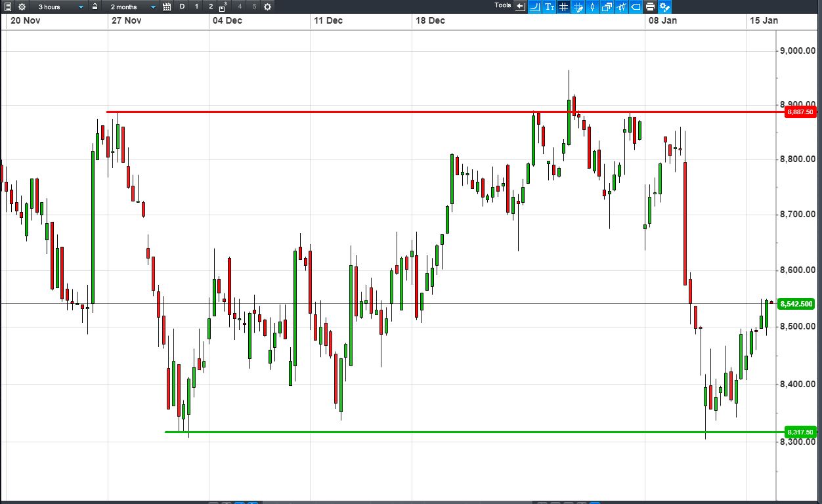Select the grid color picker tool
Viewport: 822px width, 504px height.
pos(578,7)
